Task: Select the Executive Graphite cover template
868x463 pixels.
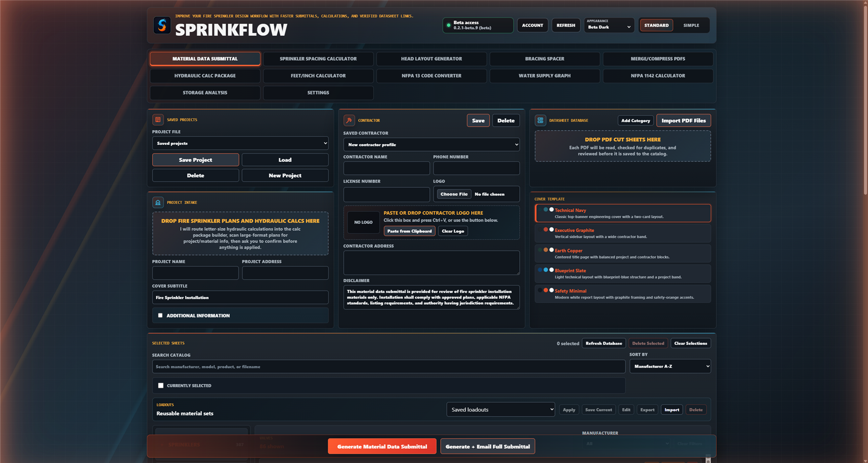Action: pyautogui.click(x=623, y=233)
